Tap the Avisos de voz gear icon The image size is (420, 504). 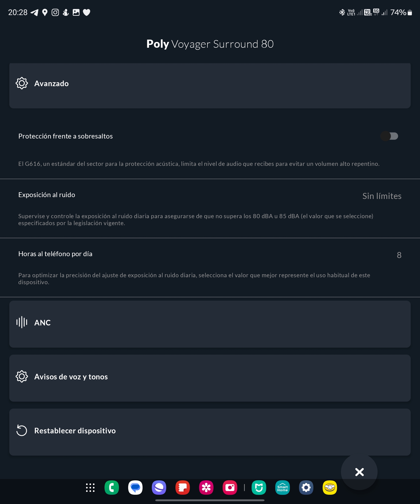22,376
